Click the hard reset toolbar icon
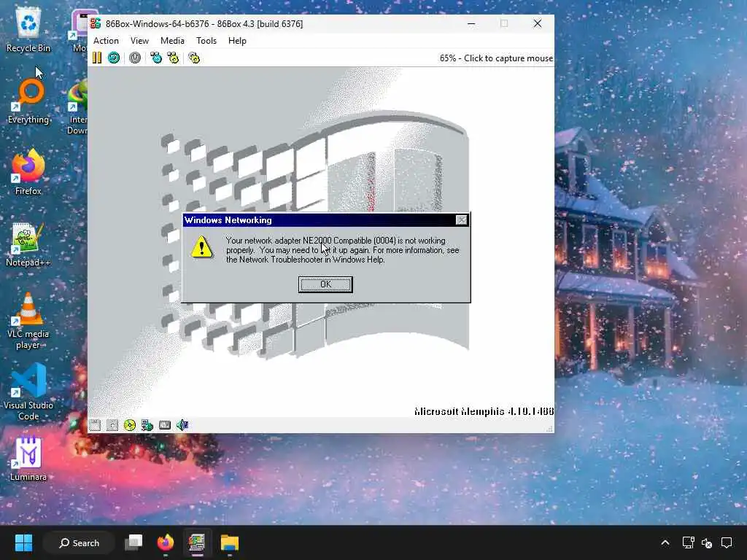 pyautogui.click(x=114, y=58)
